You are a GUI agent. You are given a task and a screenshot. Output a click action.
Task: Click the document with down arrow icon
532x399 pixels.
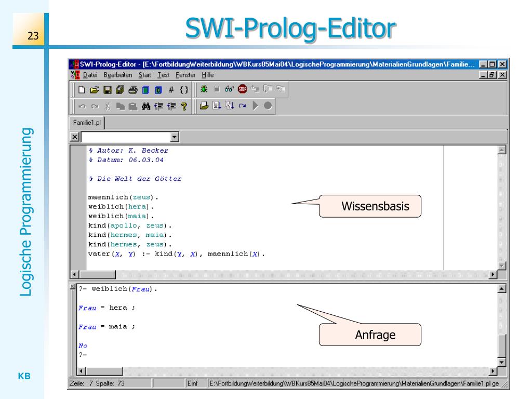pos(217,106)
